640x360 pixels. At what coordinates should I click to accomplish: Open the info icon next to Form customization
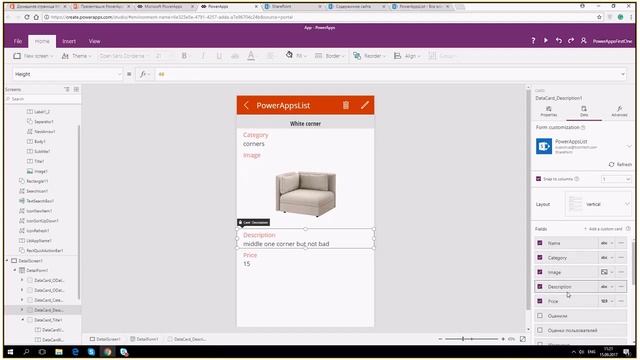(x=583, y=127)
